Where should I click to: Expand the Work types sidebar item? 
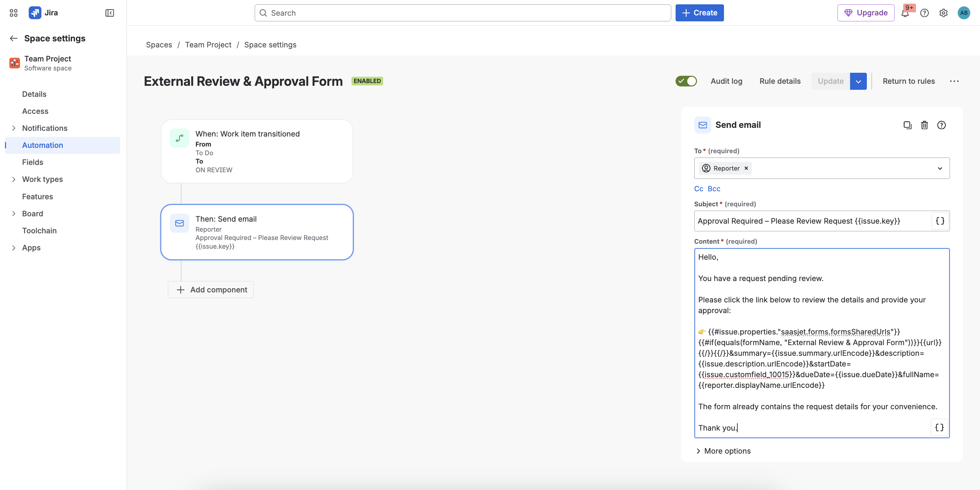pyautogui.click(x=14, y=179)
